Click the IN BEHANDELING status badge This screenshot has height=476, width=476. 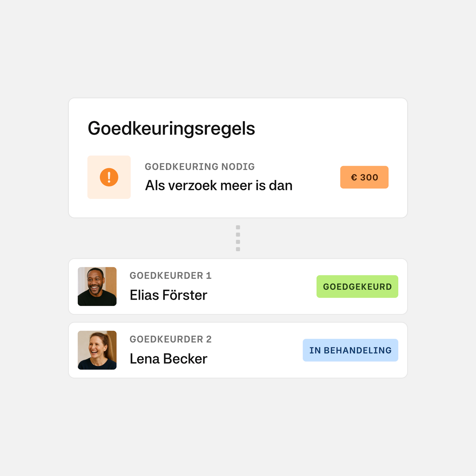click(350, 350)
